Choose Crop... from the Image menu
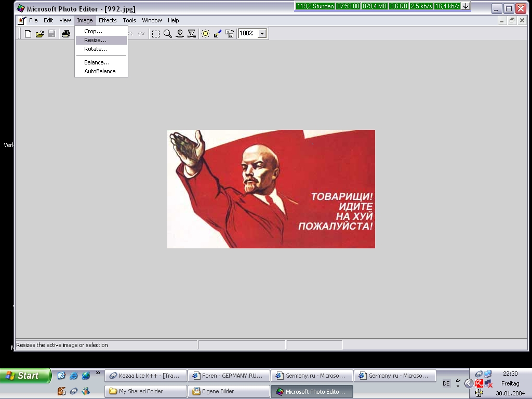Viewport: 532px width, 399px height. point(101,31)
